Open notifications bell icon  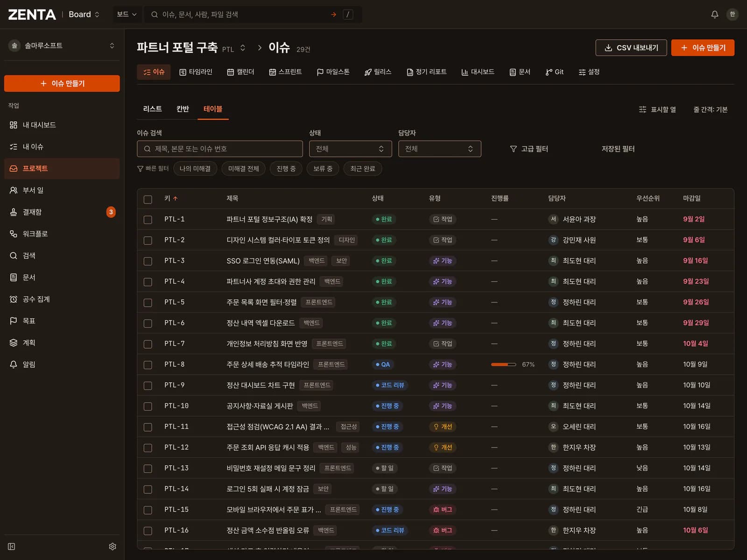714,14
